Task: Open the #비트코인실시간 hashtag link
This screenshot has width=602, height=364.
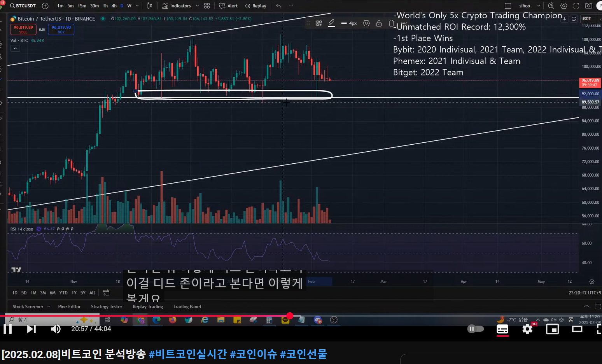Action: click(x=188, y=354)
